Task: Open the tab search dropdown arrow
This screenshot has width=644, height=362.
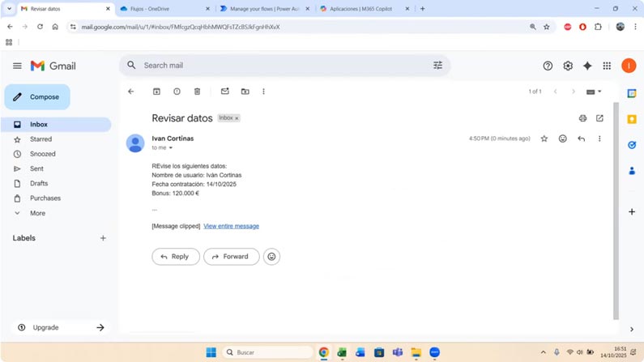Action: pos(9,9)
